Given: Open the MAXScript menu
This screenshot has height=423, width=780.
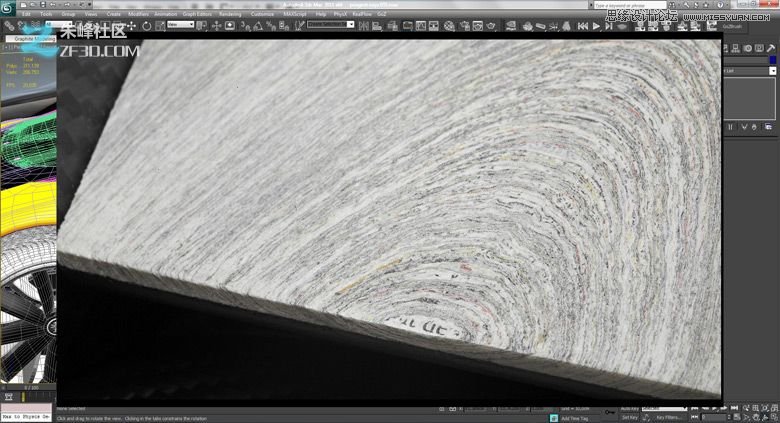Looking at the screenshot, I should (x=294, y=14).
